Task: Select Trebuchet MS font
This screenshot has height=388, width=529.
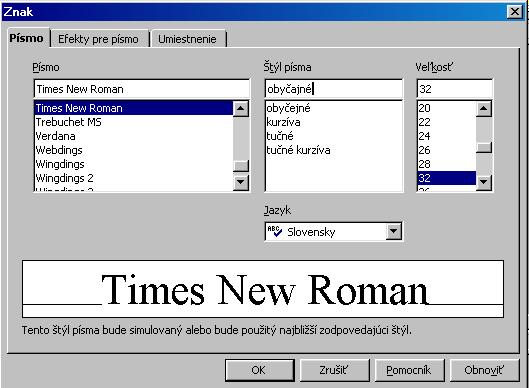Action: (x=134, y=122)
